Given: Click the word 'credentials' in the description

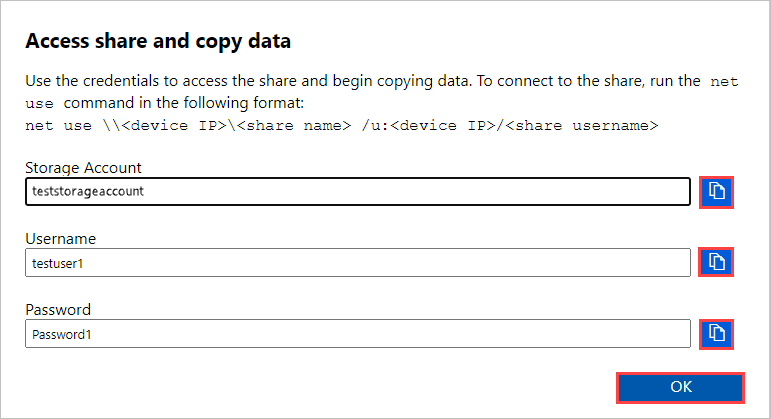Looking at the screenshot, I should [x=118, y=79].
